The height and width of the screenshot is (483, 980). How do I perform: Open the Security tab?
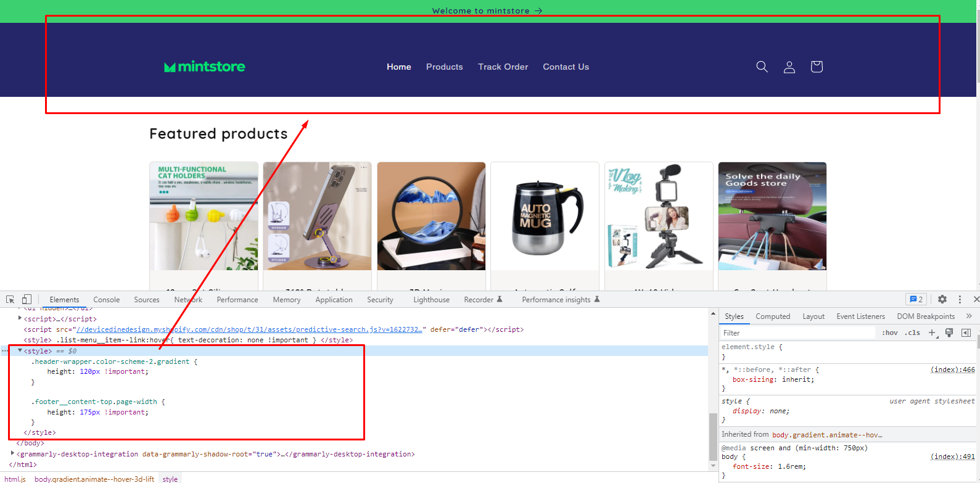click(380, 300)
